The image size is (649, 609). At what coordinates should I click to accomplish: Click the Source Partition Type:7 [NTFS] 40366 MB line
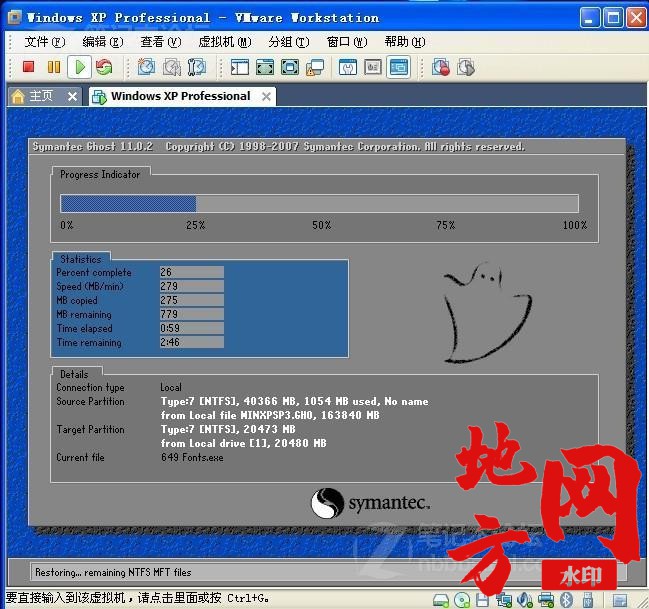295,401
